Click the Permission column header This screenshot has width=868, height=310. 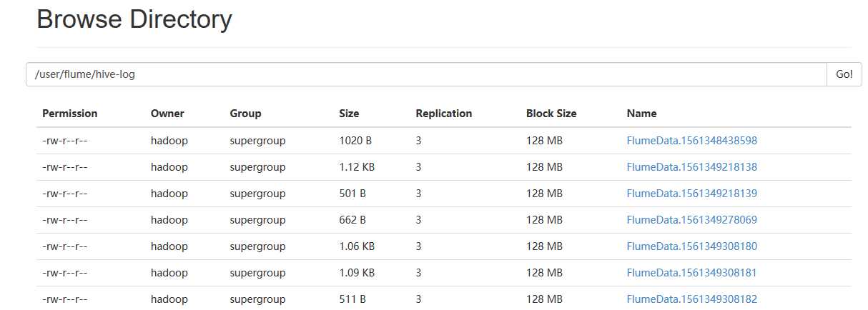click(70, 114)
